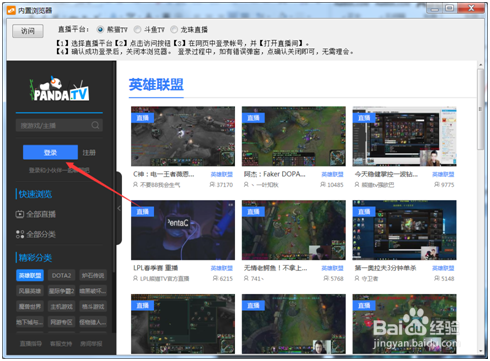Open the 直播指导 footer link
This screenshot has height=361, width=490.
(x=31, y=344)
